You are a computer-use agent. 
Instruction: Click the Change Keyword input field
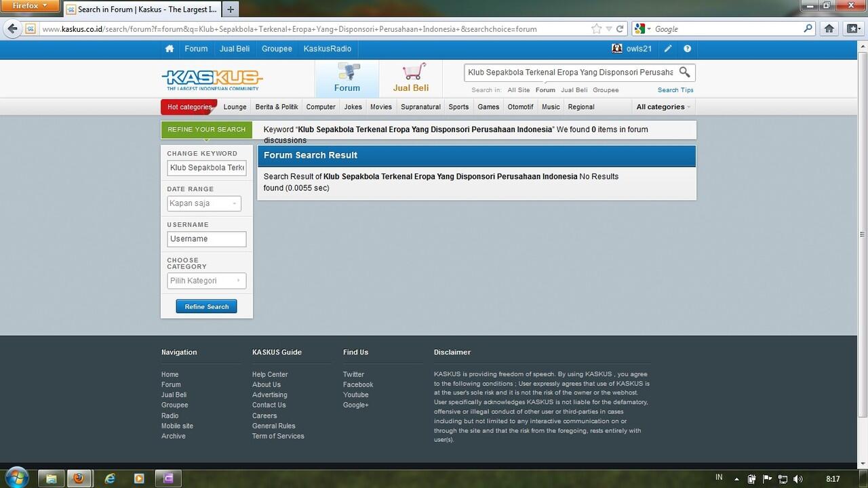pyautogui.click(x=207, y=167)
